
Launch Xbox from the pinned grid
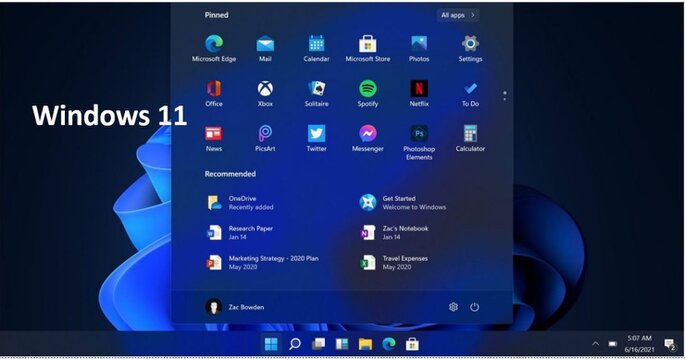click(x=265, y=93)
